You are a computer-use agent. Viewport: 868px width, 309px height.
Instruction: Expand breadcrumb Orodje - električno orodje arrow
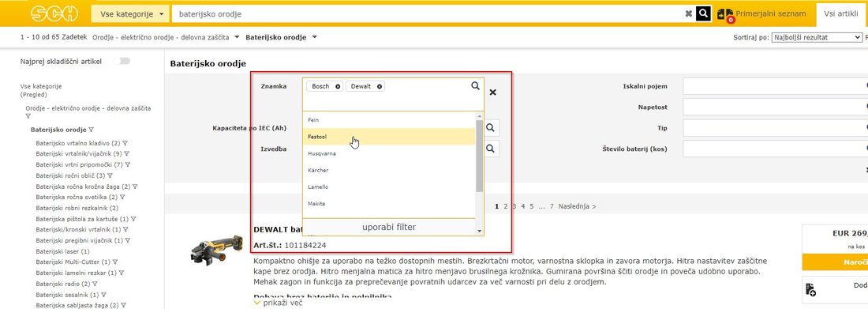click(x=237, y=37)
